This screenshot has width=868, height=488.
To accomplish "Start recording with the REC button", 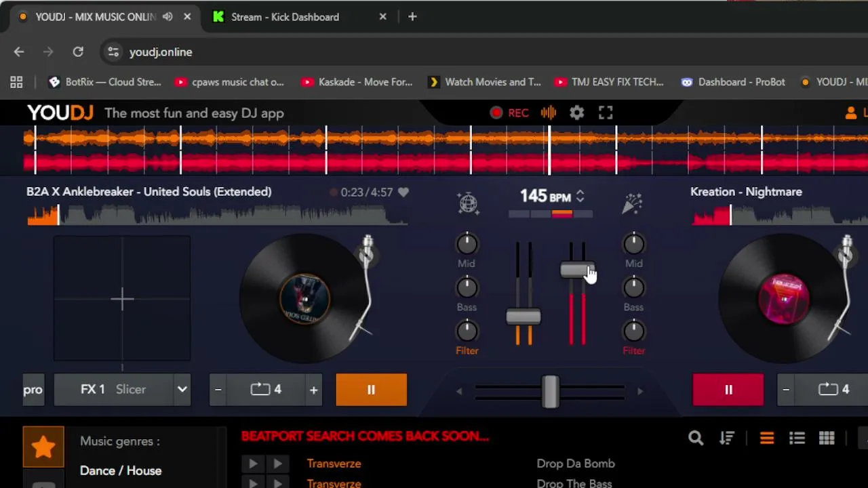I will coord(509,113).
